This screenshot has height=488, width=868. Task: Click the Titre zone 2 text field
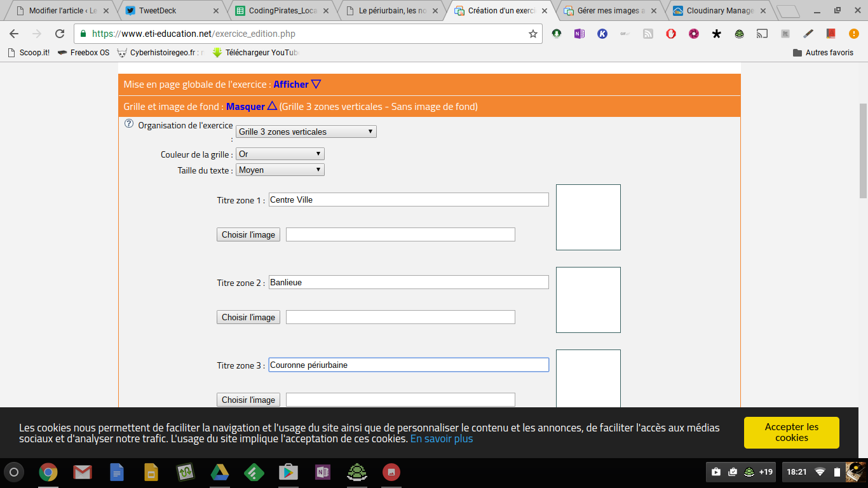[x=408, y=282]
